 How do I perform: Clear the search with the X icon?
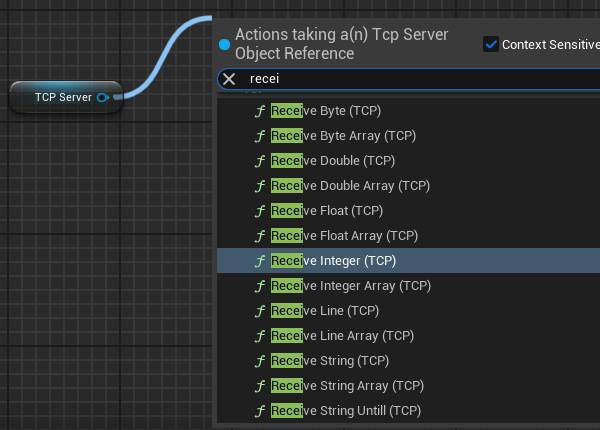[x=229, y=79]
